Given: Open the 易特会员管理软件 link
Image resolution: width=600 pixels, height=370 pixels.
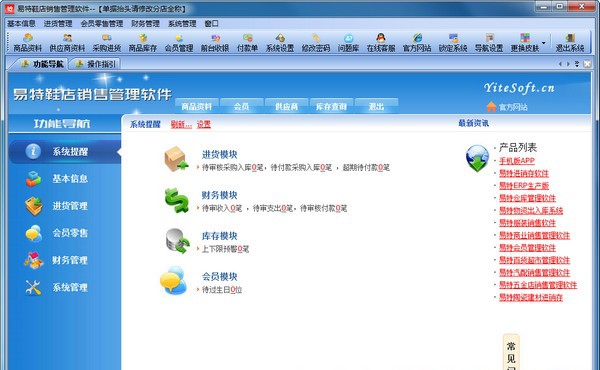Looking at the screenshot, I should 527,248.
